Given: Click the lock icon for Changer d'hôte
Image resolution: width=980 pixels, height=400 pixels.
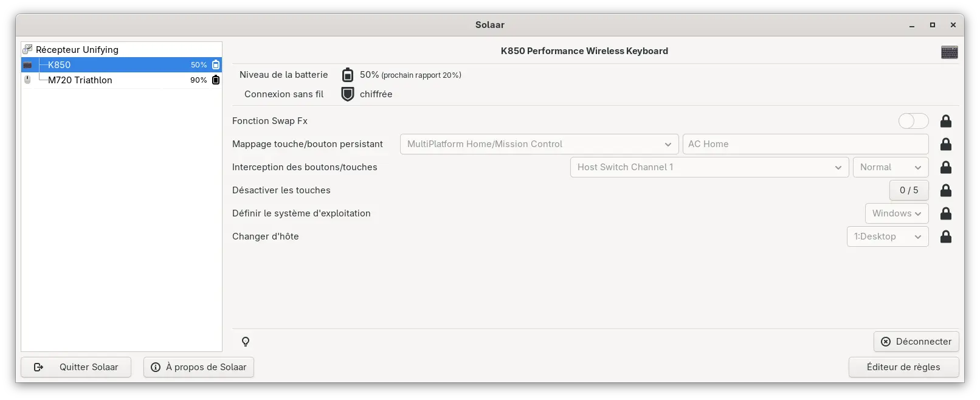Looking at the screenshot, I should (x=945, y=236).
